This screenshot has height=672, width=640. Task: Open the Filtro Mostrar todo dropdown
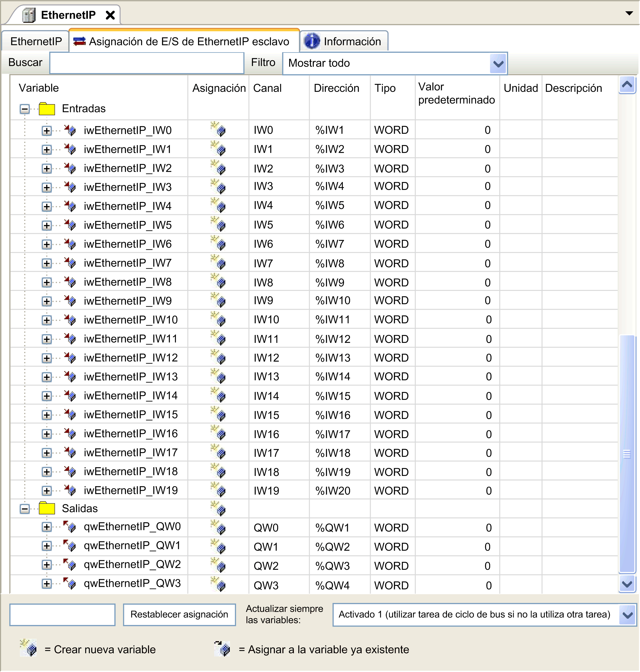click(x=498, y=64)
